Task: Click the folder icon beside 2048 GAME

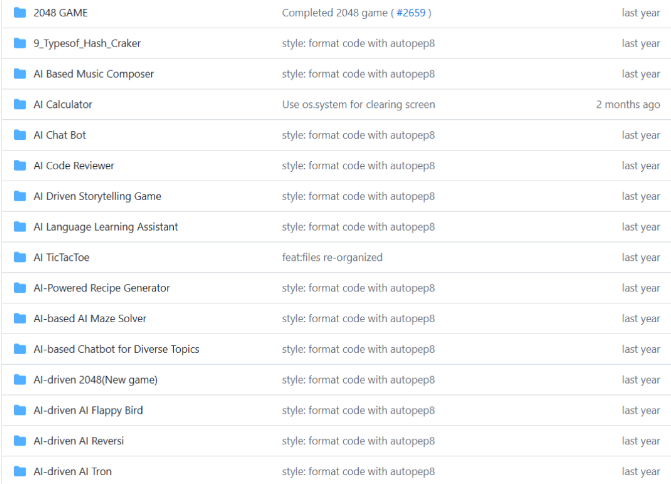Action: pyautogui.click(x=20, y=13)
